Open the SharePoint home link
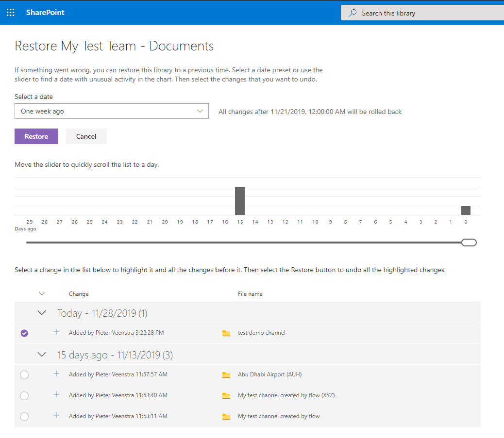 click(x=45, y=13)
